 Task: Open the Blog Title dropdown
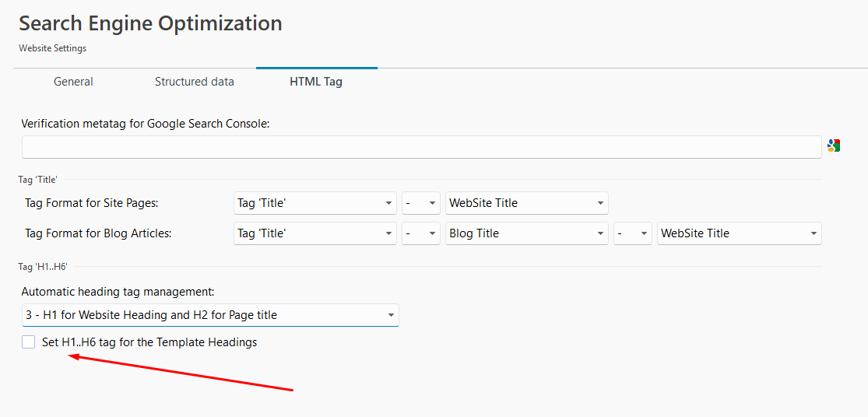point(527,233)
